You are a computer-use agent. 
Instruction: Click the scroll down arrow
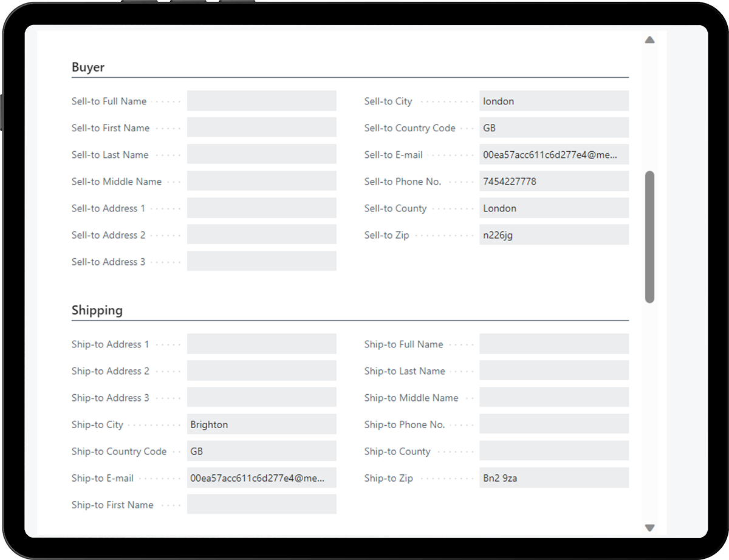tap(649, 528)
